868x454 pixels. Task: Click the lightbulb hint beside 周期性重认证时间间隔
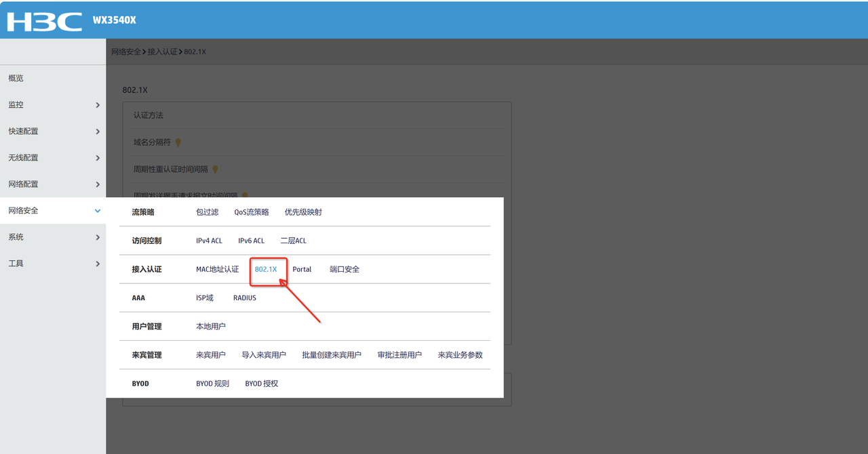click(x=216, y=169)
